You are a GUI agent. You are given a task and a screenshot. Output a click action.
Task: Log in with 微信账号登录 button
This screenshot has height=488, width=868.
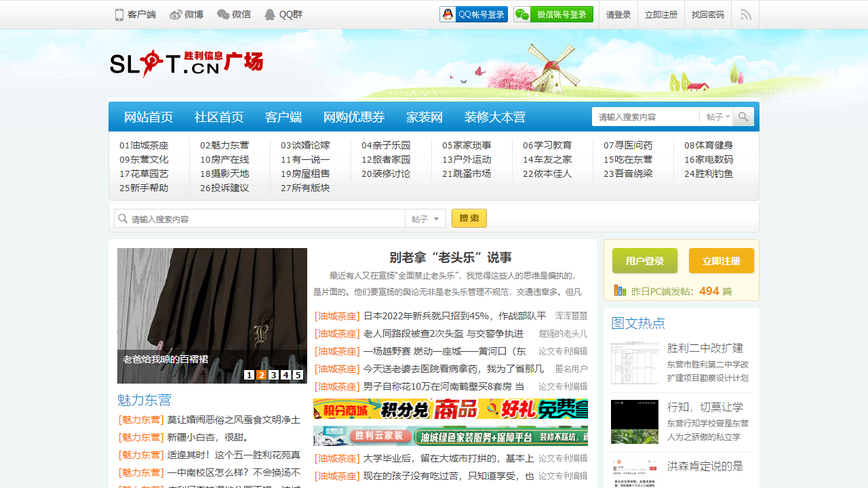pos(553,14)
